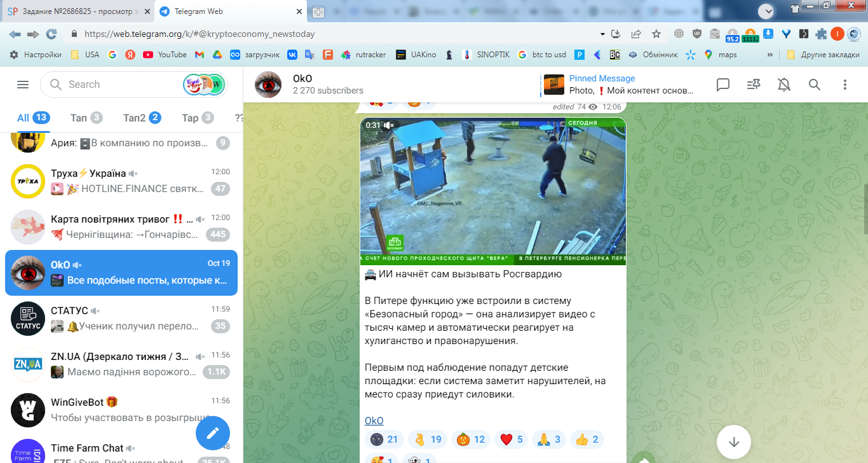This screenshot has height=463, width=868.
Task: Go back in browser history
Action: 15,34
